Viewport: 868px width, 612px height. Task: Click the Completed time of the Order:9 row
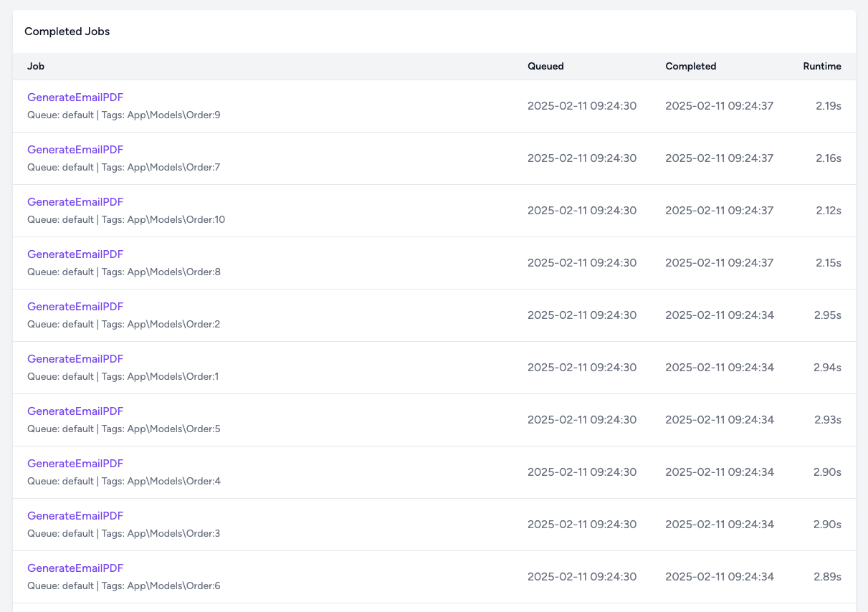coord(720,106)
